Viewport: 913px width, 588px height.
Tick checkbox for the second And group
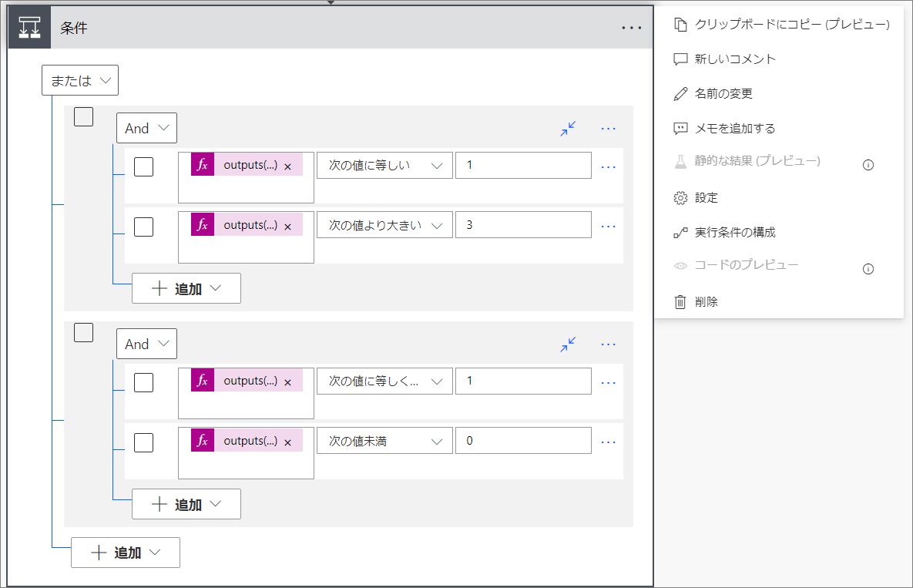click(84, 332)
